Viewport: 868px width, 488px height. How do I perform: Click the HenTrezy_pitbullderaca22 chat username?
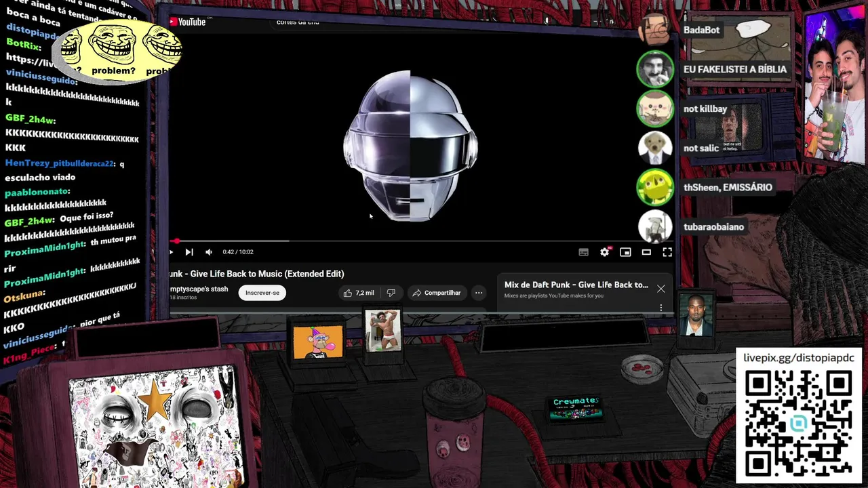point(60,163)
